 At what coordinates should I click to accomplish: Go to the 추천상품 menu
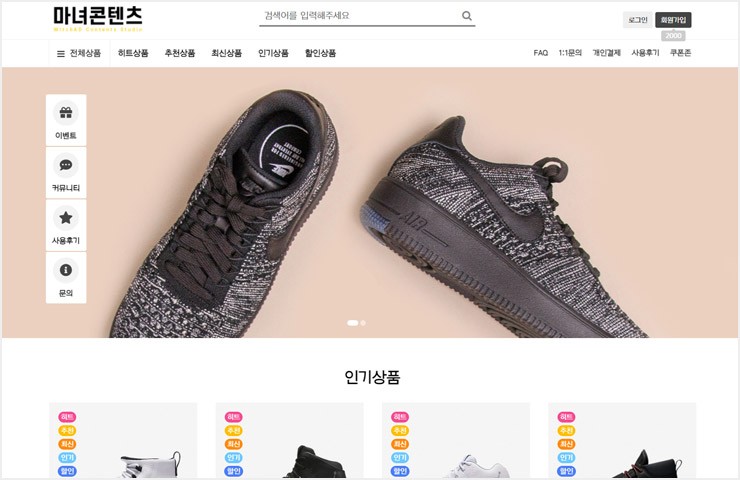[180, 53]
